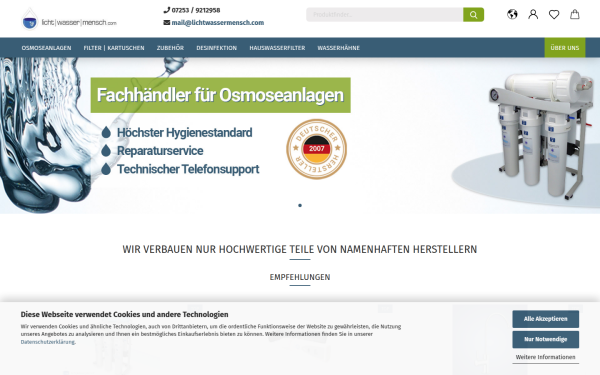Open the Desinfektion menu item
This screenshot has height=375, width=600.
tap(217, 48)
